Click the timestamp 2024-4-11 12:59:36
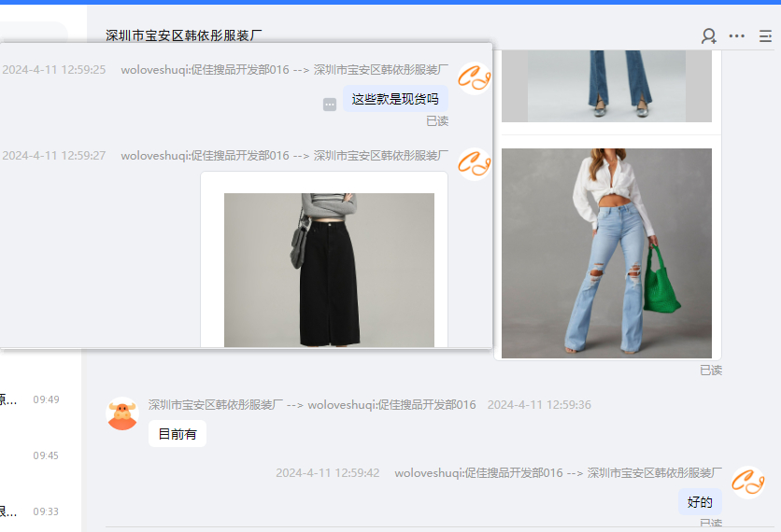Viewport: 781px width, 532px height. 539,404
